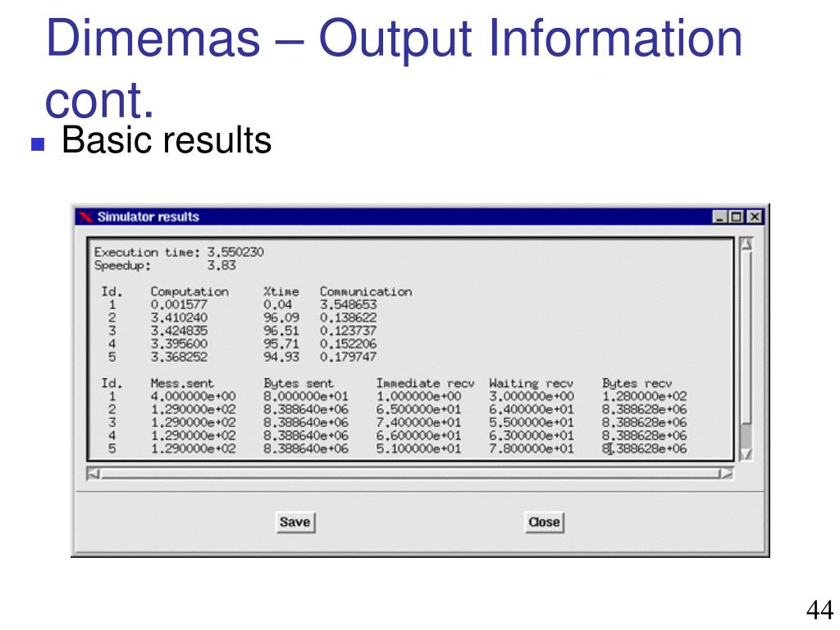Click computation value 3.395600
The height and width of the screenshot is (630, 840).
(x=179, y=344)
